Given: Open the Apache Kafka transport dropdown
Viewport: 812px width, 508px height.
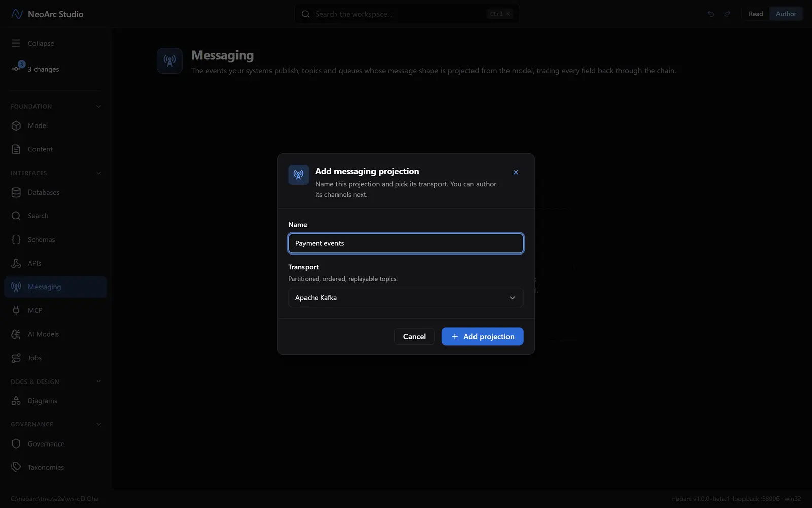Looking at the screenshot, I should coord(405,298).
